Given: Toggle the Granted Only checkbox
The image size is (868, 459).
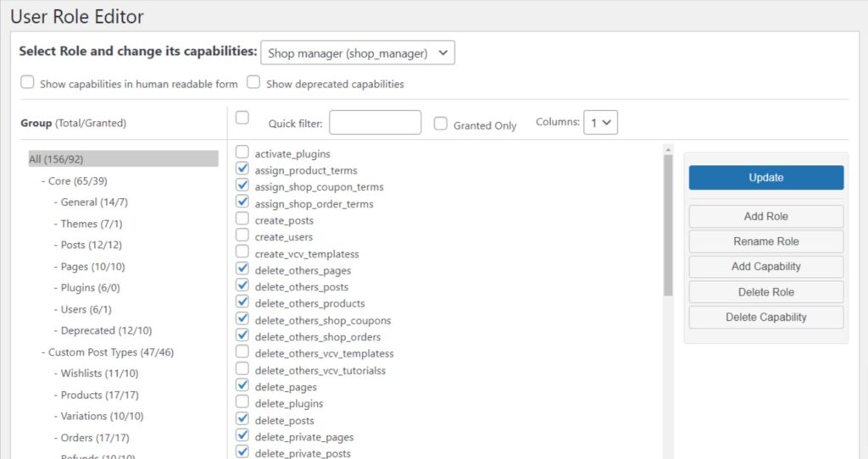Looking at the screenshot, I should tap(441, 124).
